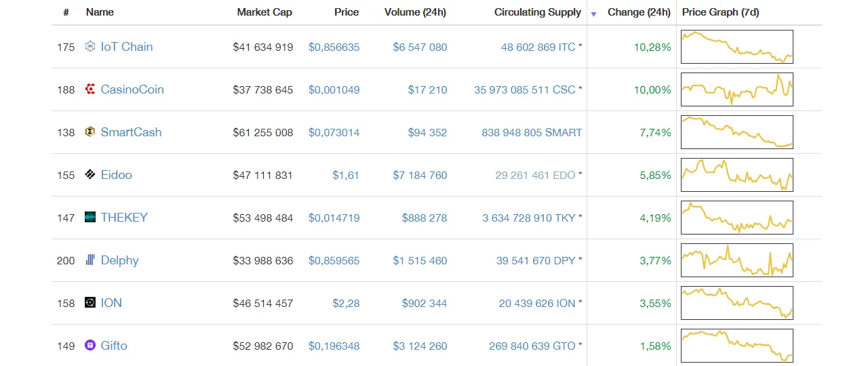Click ION price $2,28
This screenshot has width=868, height=366.
click(x=346, y=304)
